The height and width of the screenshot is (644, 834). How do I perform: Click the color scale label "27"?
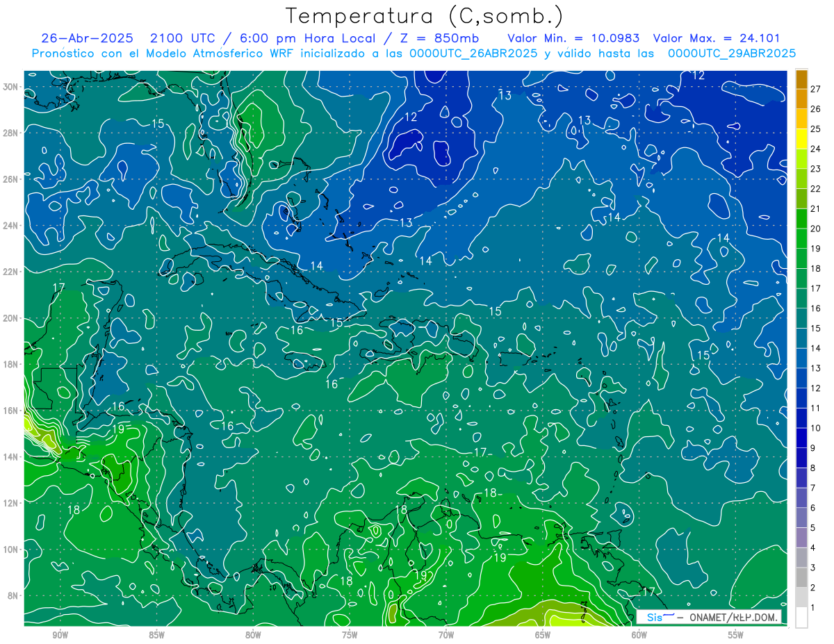(816, 89)
